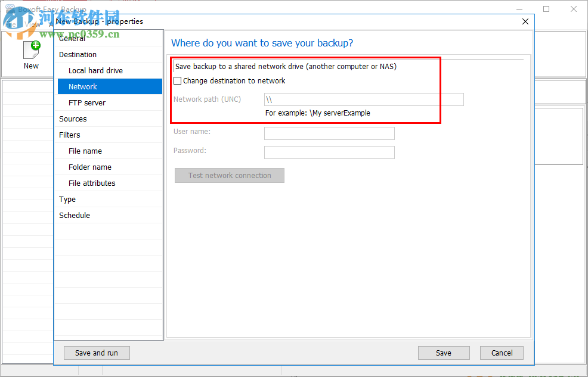The image size is (588, 377).
Task: Select the Filters section
Action: 69,135
